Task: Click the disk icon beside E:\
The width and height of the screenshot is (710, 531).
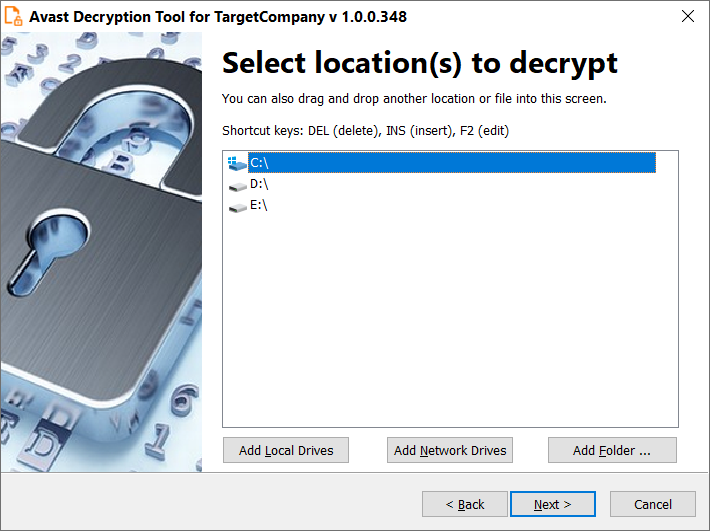Action: (x=237, y=207)
